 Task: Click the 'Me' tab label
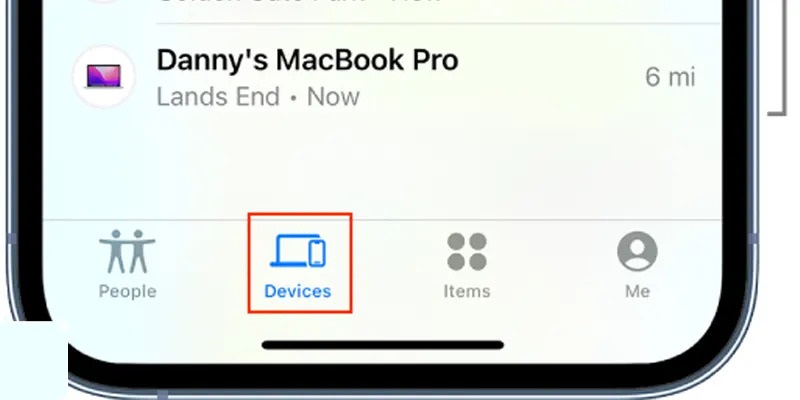pyautogui.click(x=637, y=291)
